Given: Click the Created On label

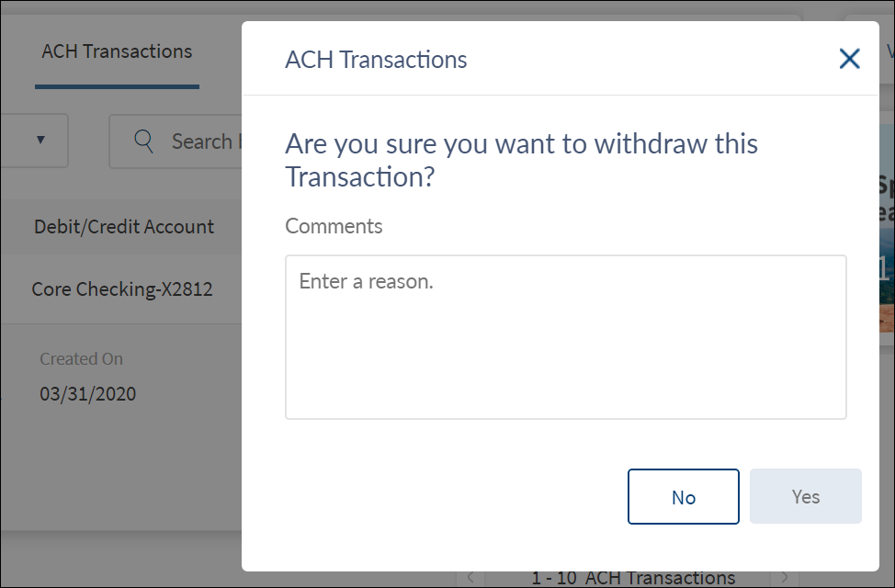Looking at the screenshot, I should [81, 359].
